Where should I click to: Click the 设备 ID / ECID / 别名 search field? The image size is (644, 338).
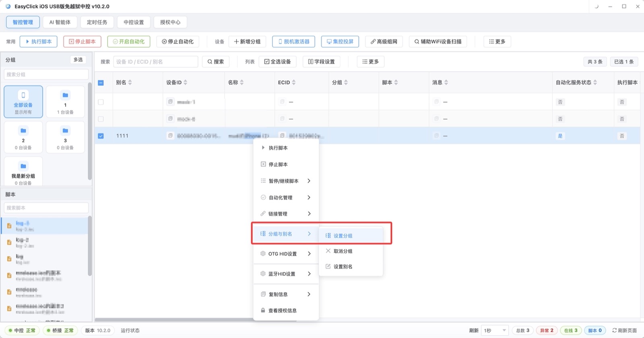[156, 62]
